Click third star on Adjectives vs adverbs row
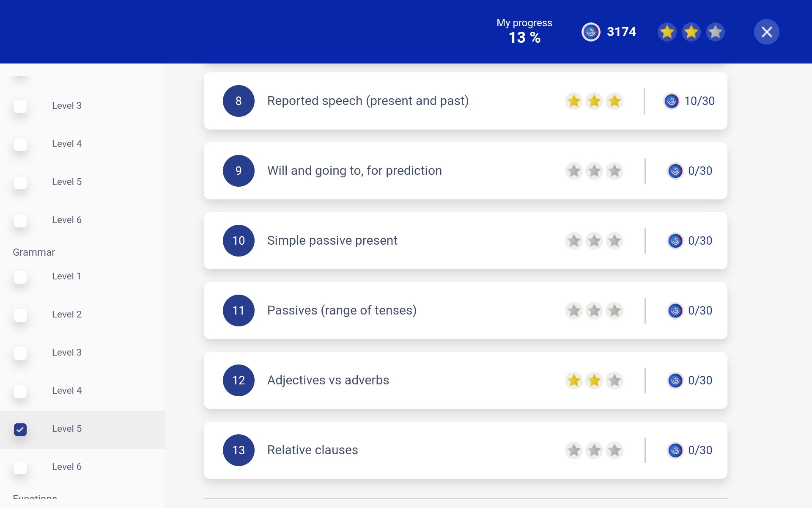Image resolution: width=812 pixels, height=508 pixels. (614, 380)
